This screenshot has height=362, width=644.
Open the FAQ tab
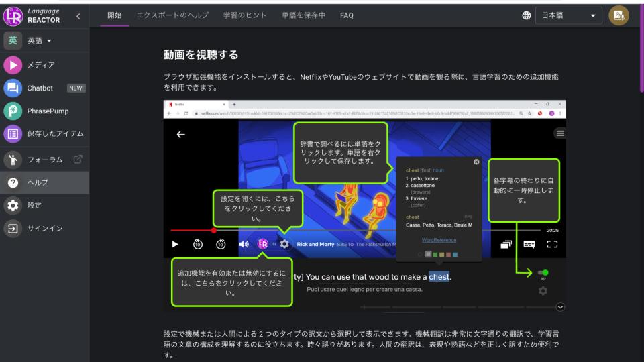(x=347, y=15)
